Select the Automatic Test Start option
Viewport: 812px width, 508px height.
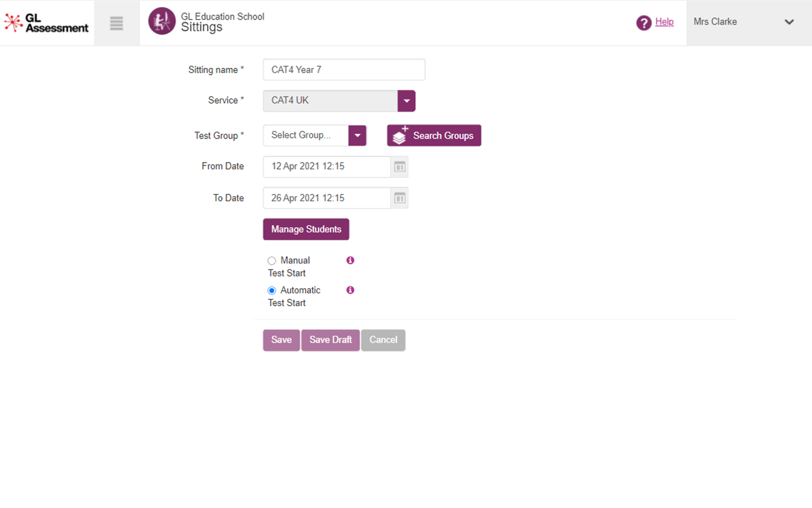[x=272, y=291]
